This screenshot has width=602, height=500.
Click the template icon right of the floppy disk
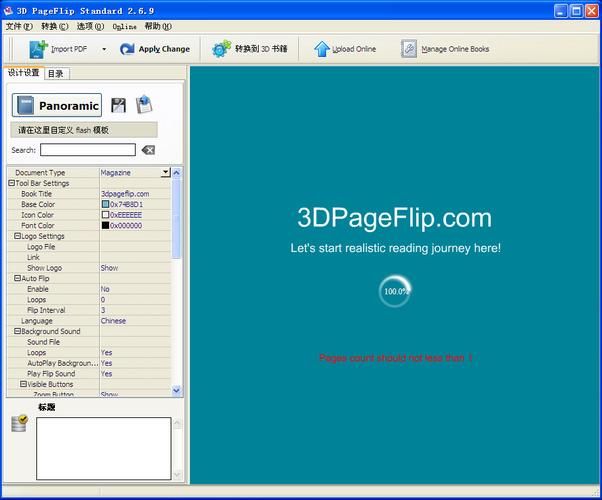click(x=143, y=105)
